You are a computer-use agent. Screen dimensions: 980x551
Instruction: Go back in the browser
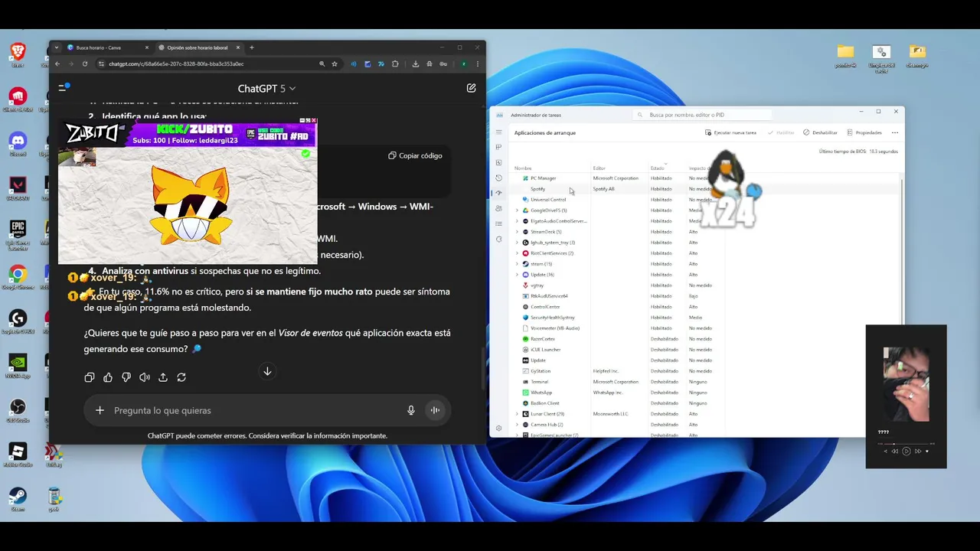click(57, 64)
